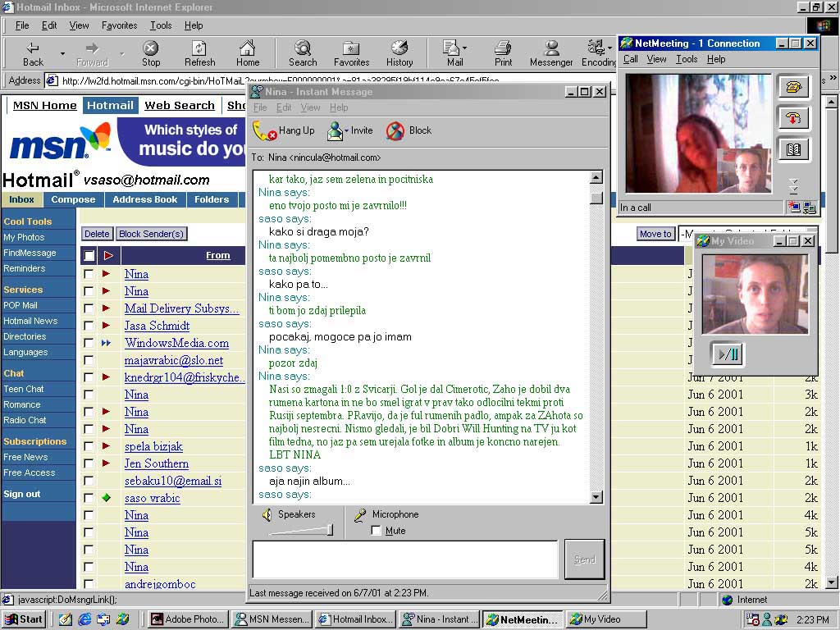
Task: Open the Address Book tab in Hotmail
Action: click(x=144, y=199)
